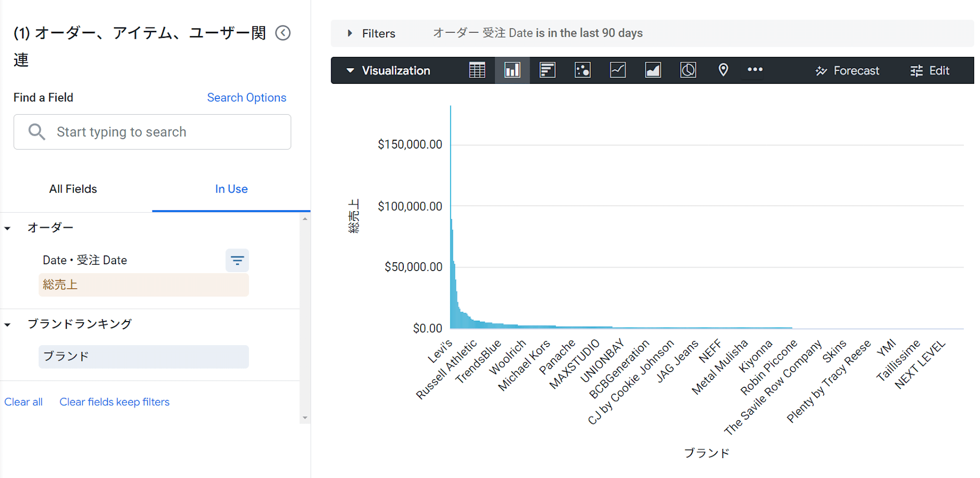This screenshot has height=478, width=980.
Task: Click the ブランド x-axis title
Action: pyautogui.click(x=707, y=453)
